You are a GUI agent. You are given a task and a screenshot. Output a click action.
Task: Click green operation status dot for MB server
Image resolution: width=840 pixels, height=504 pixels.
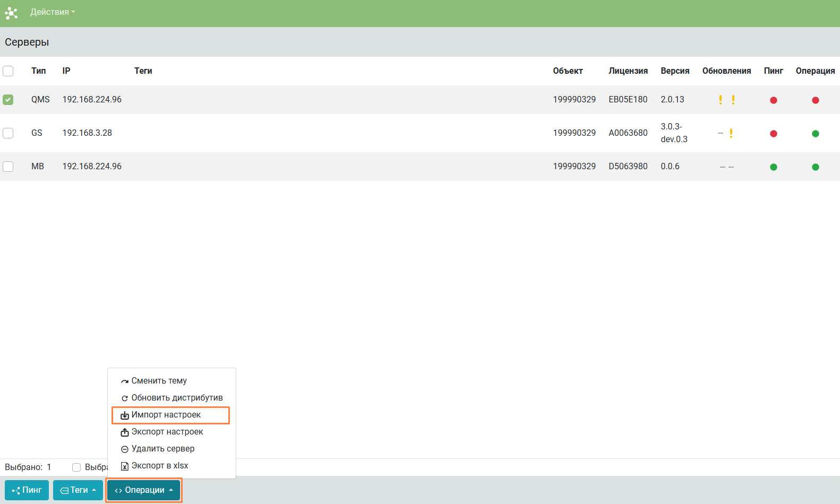pos(815,167)
